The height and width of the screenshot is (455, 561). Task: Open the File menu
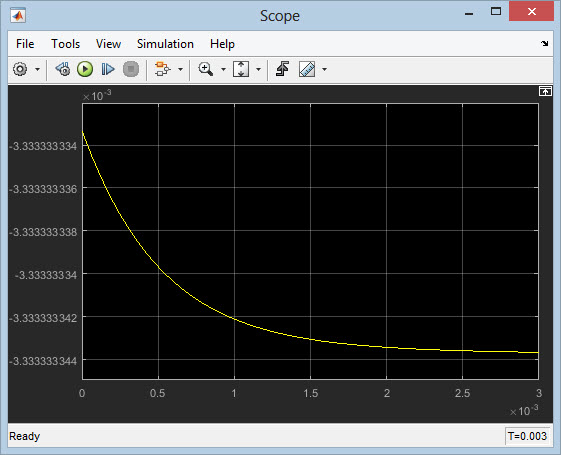click(25, 44)
